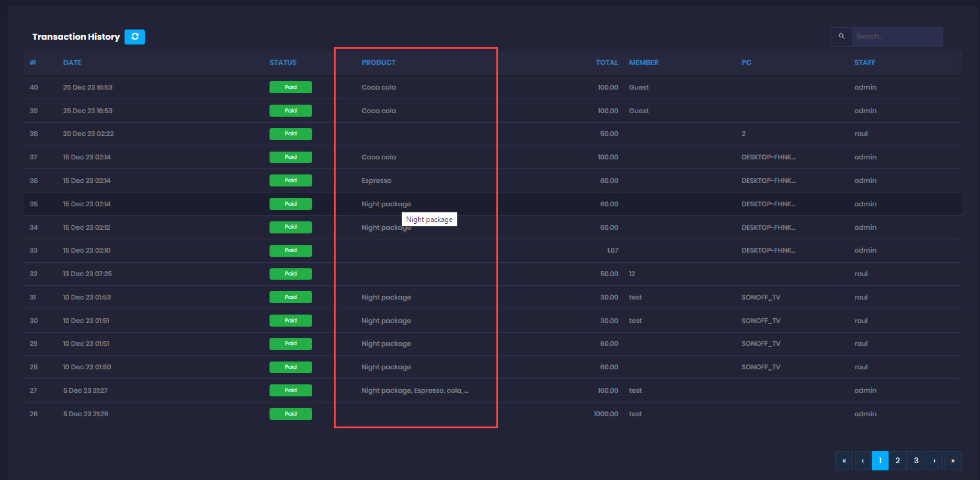This screenshot has width=980, height=480.
Task: Go to previous page with single-left arrow
Action: (863, 461)
